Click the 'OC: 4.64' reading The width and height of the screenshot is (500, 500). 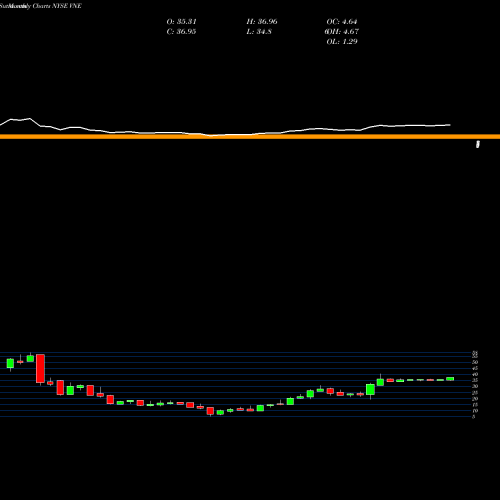click(x=342, y=22)
